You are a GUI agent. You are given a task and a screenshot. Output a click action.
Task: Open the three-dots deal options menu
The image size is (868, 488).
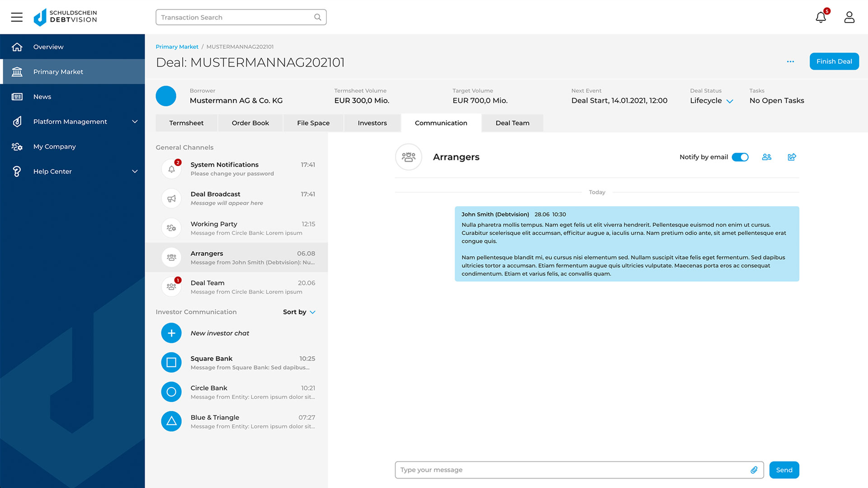coord(790,61)
